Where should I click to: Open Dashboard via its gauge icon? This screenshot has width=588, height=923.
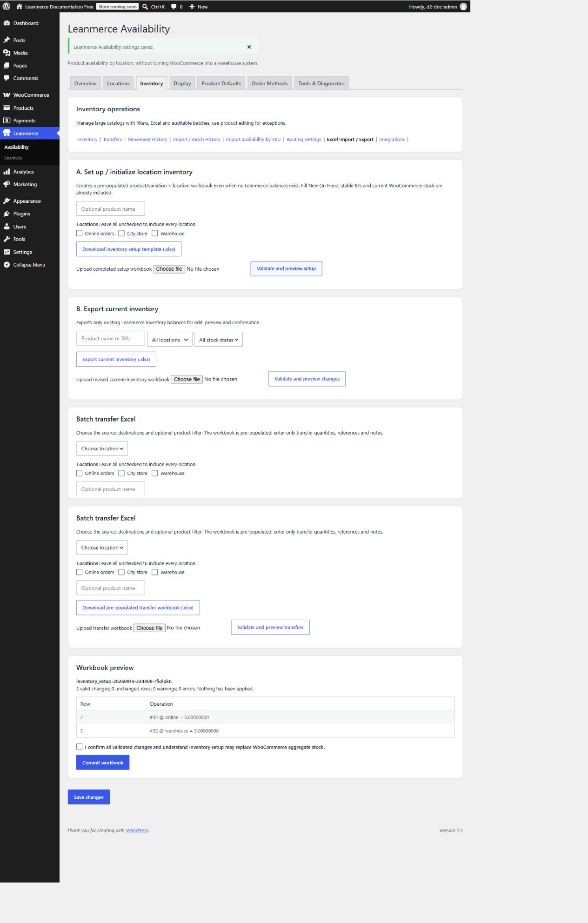7,23
